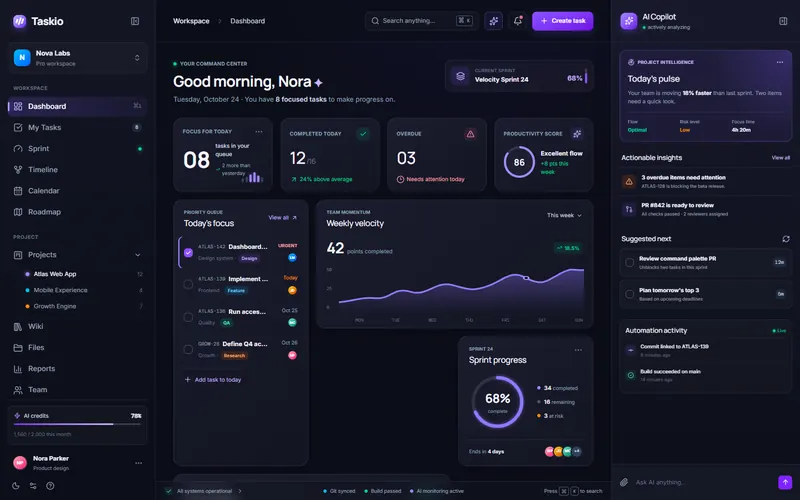Open Timeline view
The width and height of the screenshot is (800, 500).
tap(78, 169)
